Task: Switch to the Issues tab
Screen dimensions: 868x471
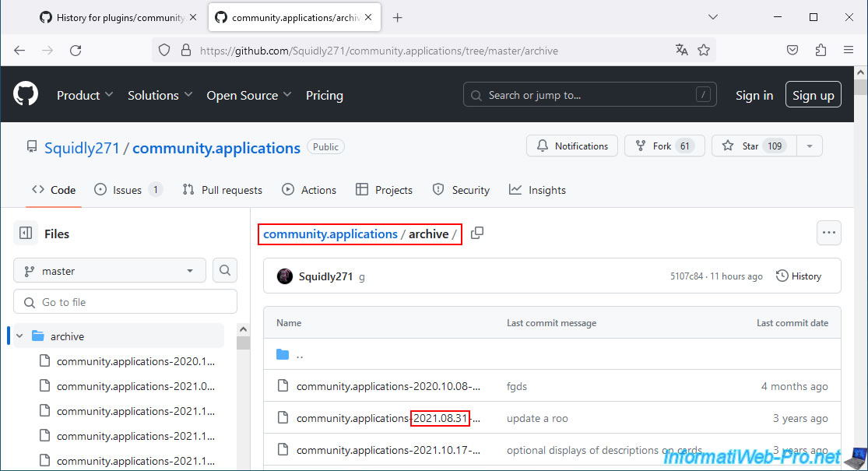Action: tap(128, 190)
